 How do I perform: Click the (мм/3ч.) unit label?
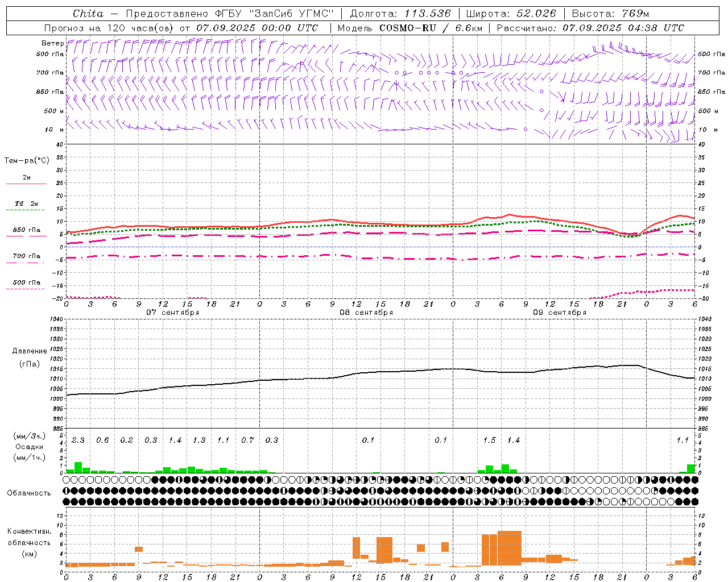tap(28, 436)
